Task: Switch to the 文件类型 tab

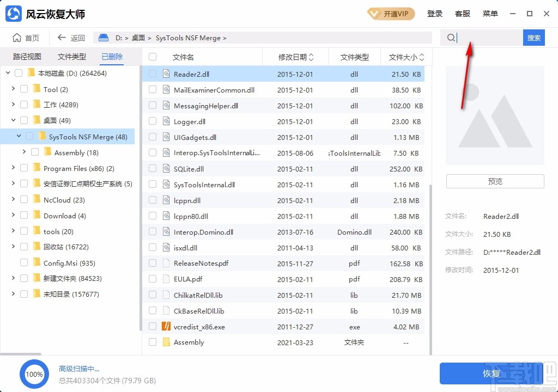Action: (72, 57)
